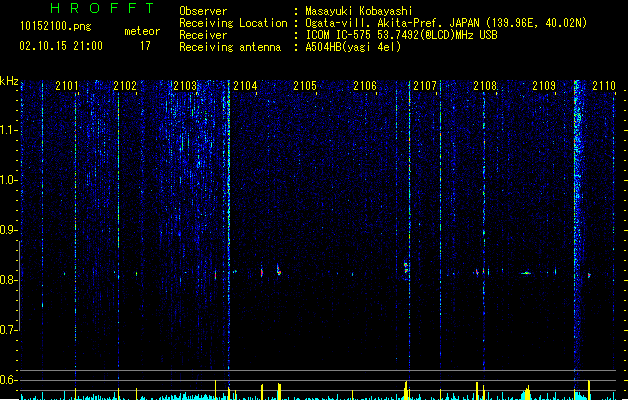
Task: Click the 2107 time marker
Action: (x=425, y=86)
